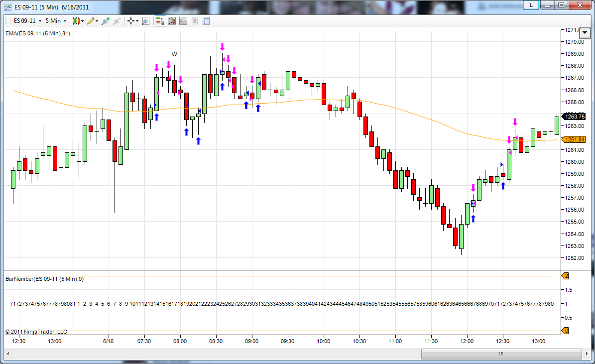
Task: Click the BarNumber(ES 09-11 (5 Min),0) label
Action: point(44,279)
